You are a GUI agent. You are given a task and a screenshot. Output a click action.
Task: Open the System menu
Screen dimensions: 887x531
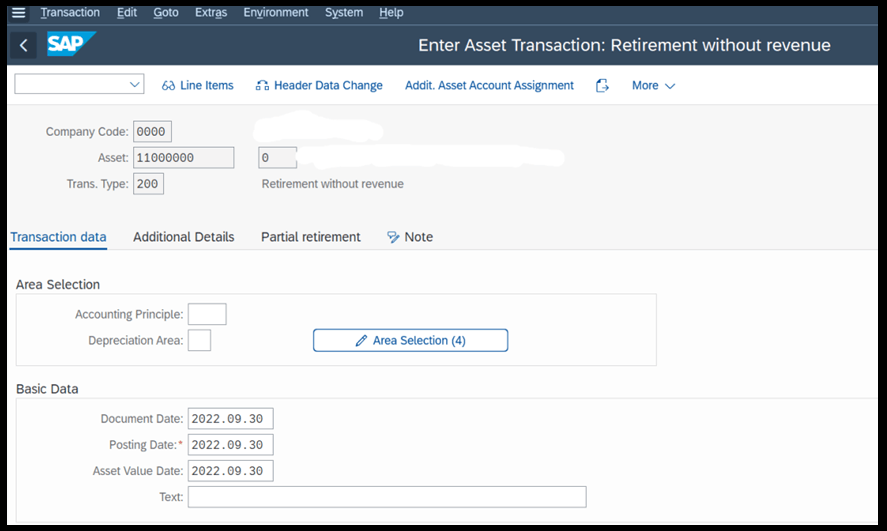point(344,12)
